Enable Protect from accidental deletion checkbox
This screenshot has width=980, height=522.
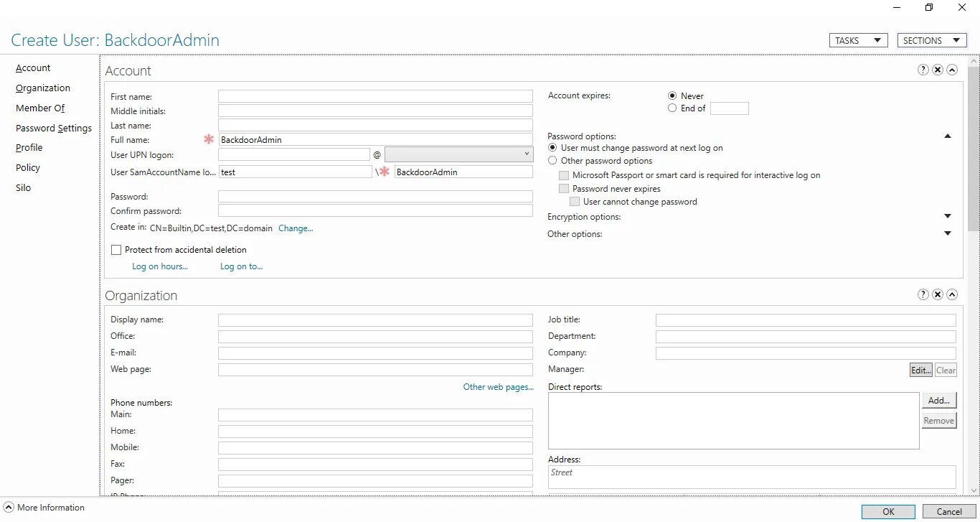pos(116,250)
